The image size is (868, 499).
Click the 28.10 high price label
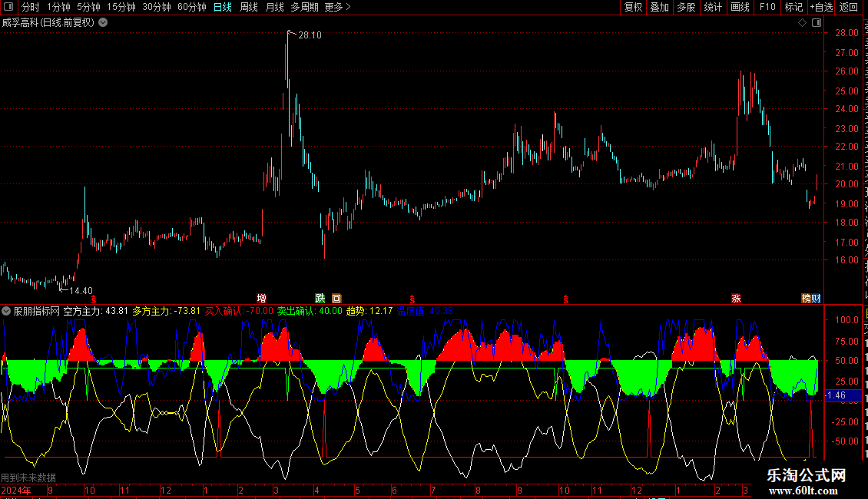point(310,35)
